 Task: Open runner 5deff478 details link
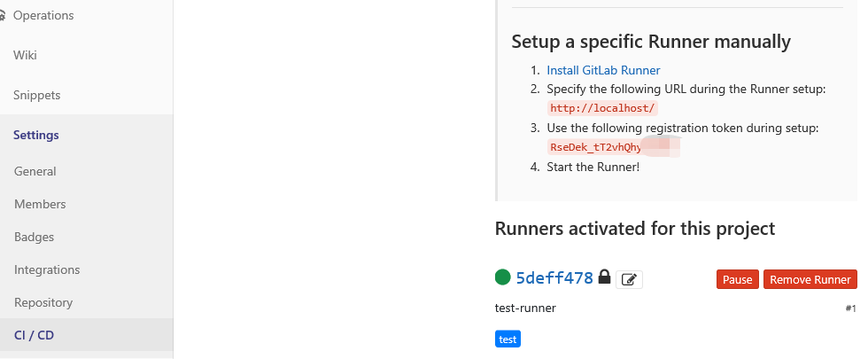click(x=554, y=277)
